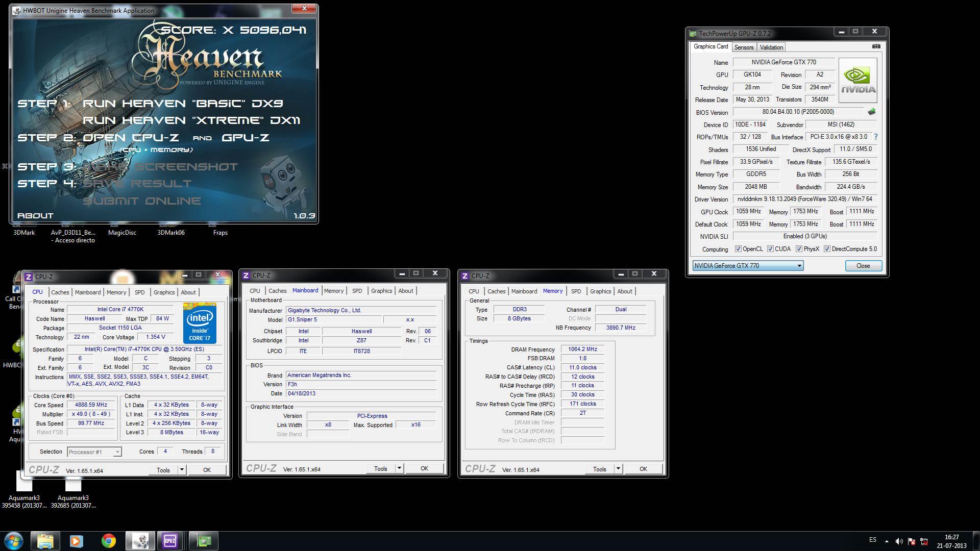The image size is (980, 551).
Task: Click the GPU-Z link in Step 2
Action: 246,138
